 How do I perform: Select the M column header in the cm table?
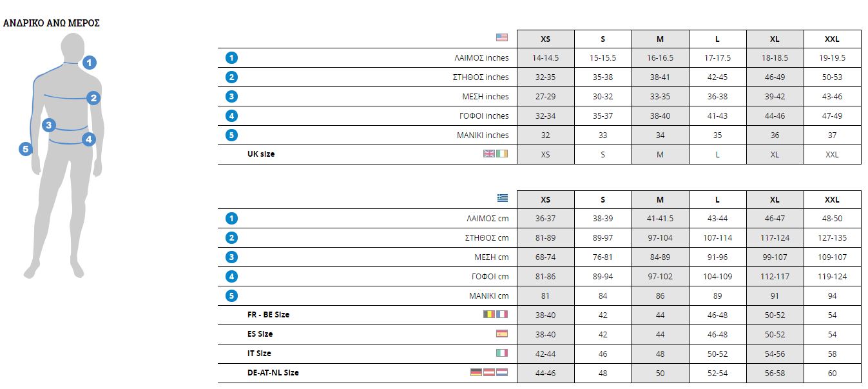660,199
